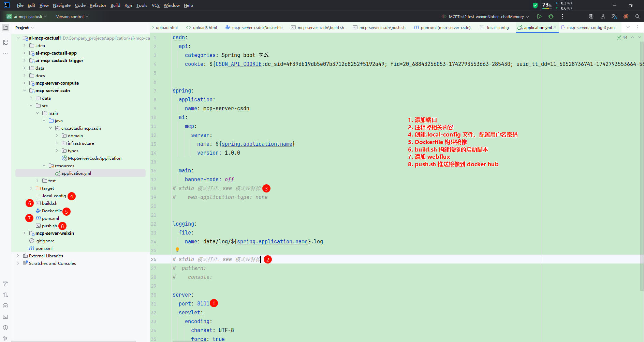The image size is (644, 342).
Task: Open the Build hammer tool window
Action: click(x=5, y=284)
